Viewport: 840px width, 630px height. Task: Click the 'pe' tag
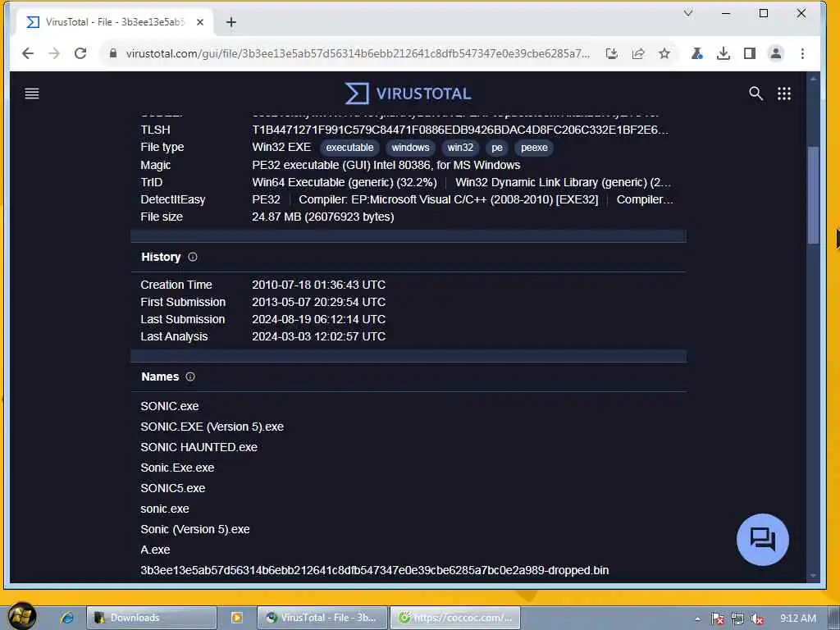[x=497, y=148]
